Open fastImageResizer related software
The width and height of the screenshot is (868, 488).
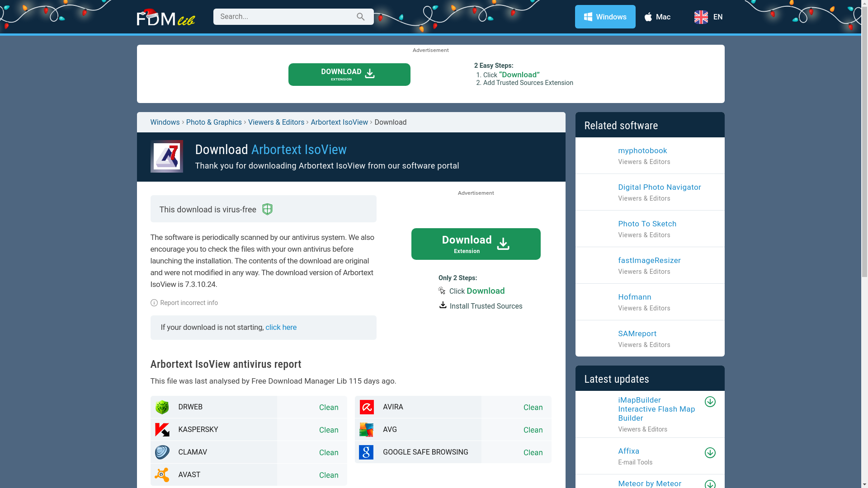649,260
